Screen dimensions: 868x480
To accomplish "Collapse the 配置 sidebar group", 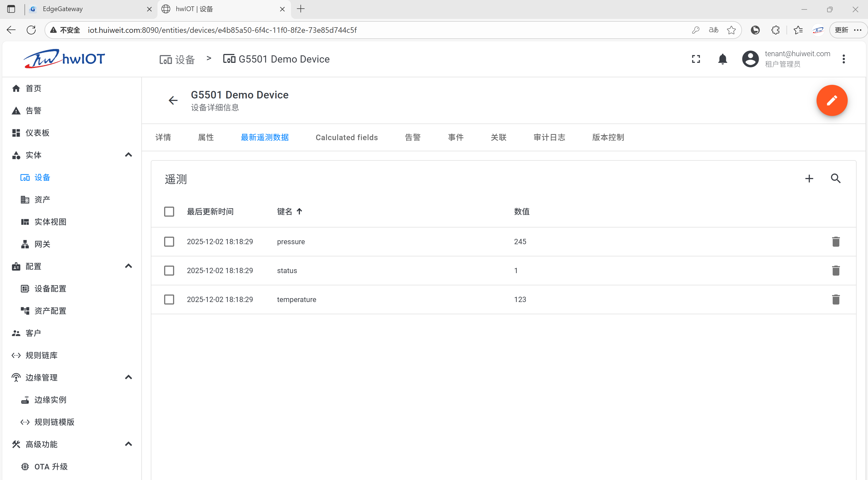I will coord(128,266).
